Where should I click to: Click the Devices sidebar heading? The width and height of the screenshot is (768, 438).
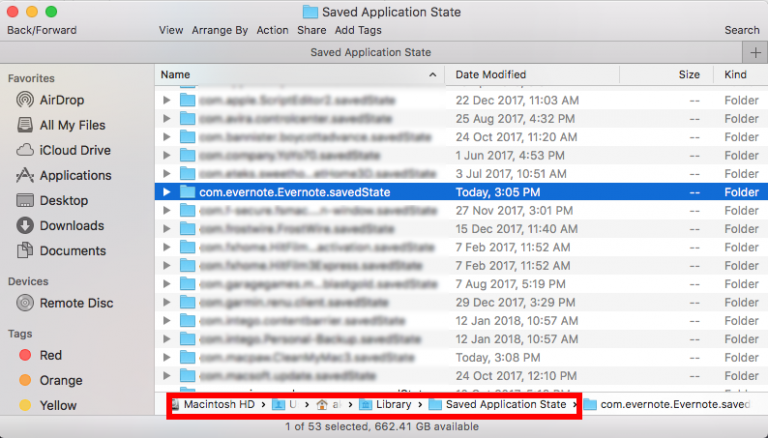[28, 281]
